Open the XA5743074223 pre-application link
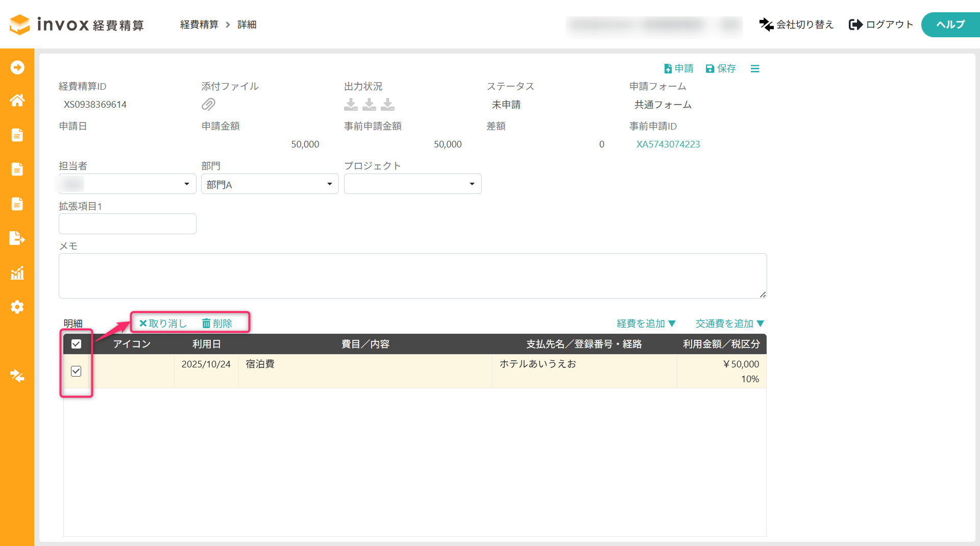980x546 pixels. click(668, 144)
